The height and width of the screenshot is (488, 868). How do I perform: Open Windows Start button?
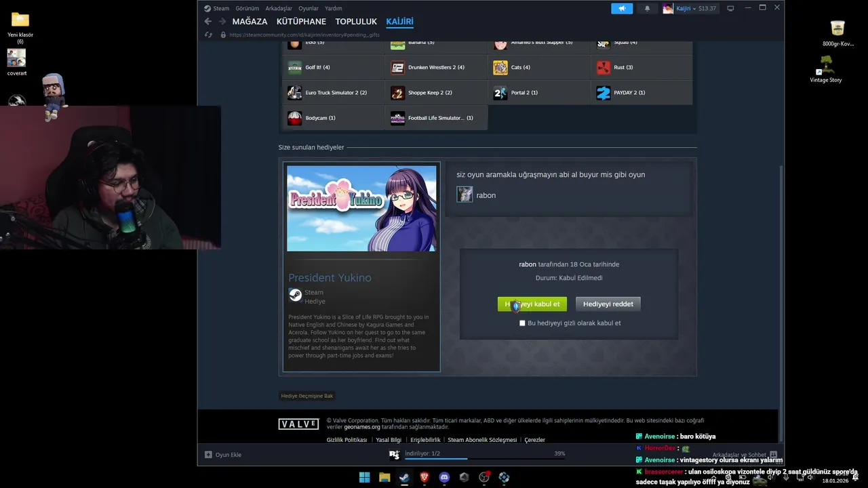[x=364, y=477]
